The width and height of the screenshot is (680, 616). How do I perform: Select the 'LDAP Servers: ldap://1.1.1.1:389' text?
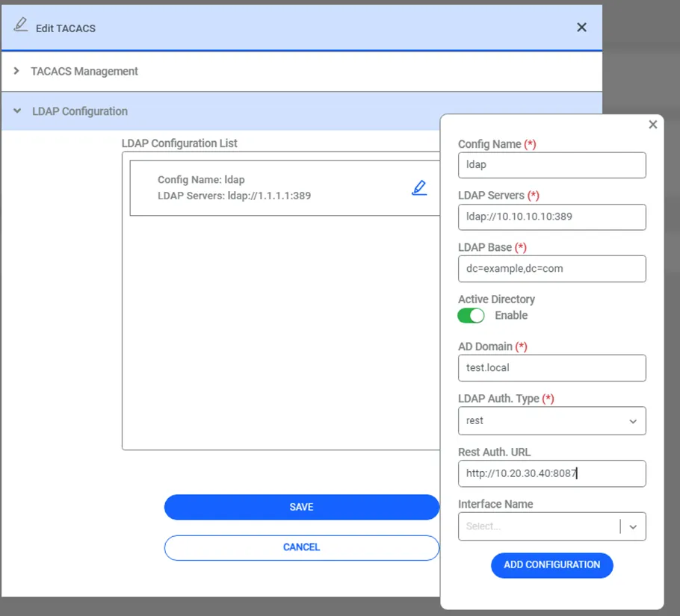click(x=234, y=196)
